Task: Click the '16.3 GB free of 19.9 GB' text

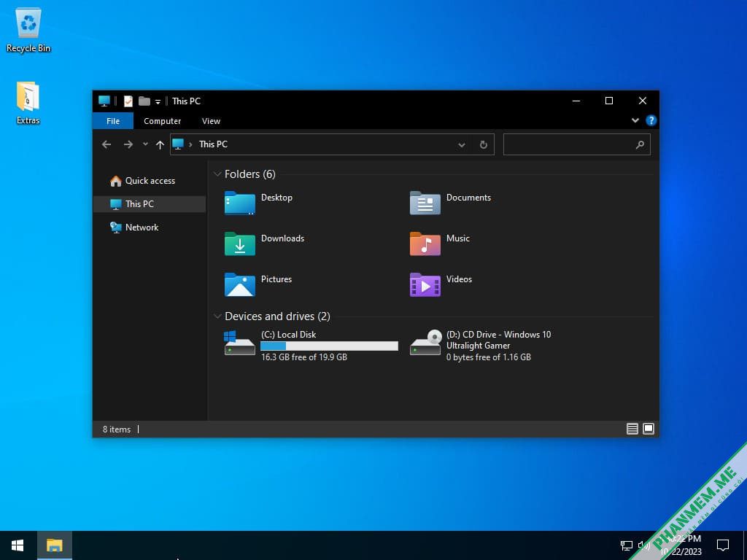Action: [x=304, y=357]
